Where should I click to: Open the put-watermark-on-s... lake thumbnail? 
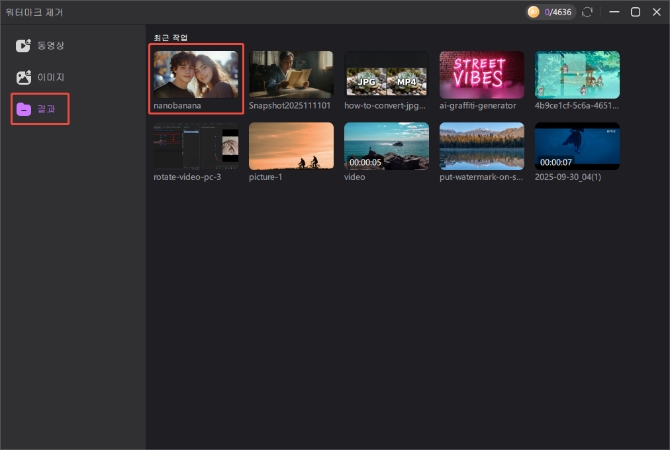[x=481, y=146]
